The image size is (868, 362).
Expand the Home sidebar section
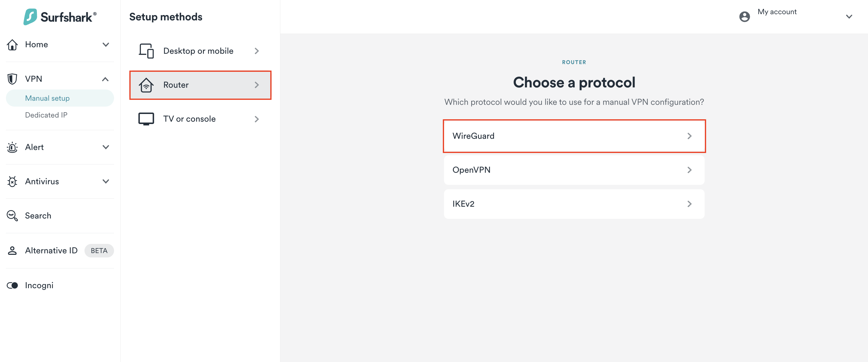point(106,45)
